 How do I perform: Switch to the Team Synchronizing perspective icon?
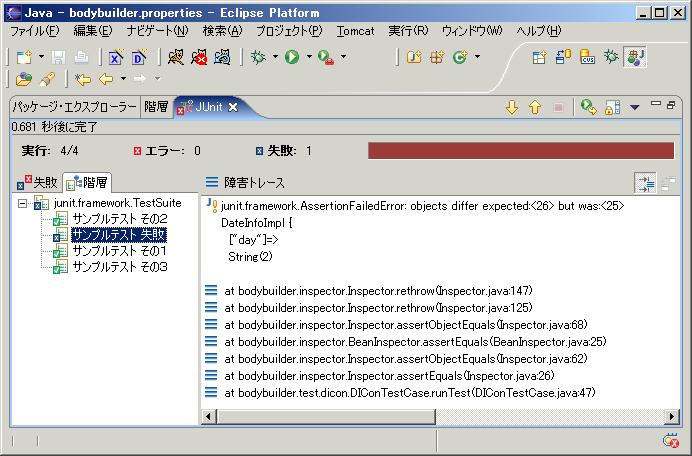[563, 57]
